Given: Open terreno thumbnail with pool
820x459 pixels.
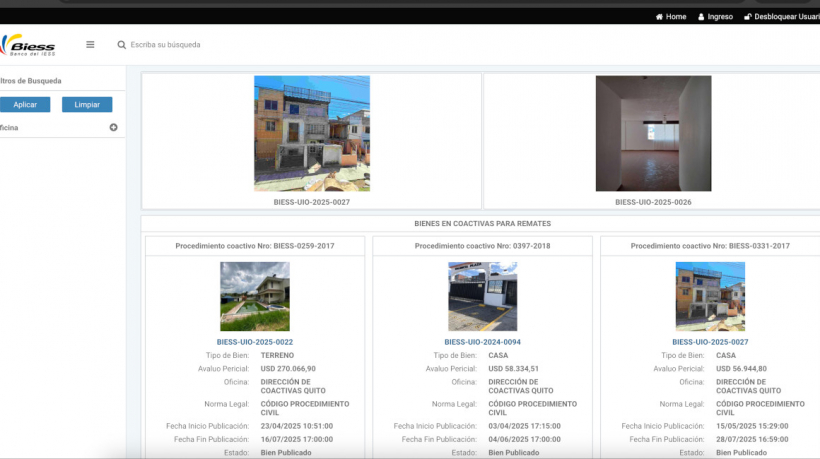Looking at the screenshot, I should pyautogui.click(x=255, y=296).
